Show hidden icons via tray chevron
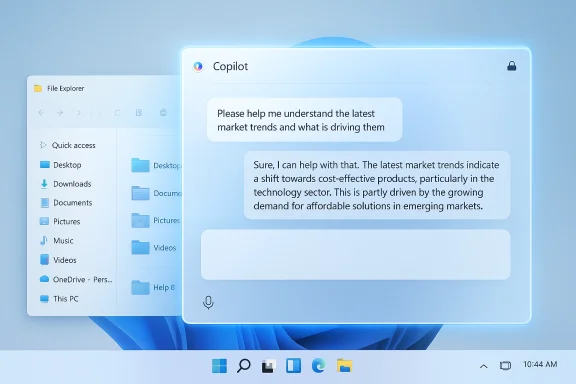 [x=484, y=366]
